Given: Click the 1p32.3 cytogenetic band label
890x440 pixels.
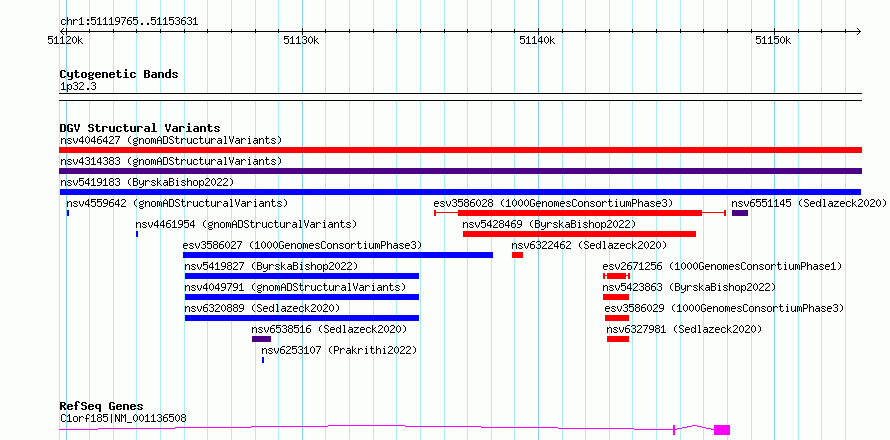Looking at the screenshot, I should [x=78, y=87].
